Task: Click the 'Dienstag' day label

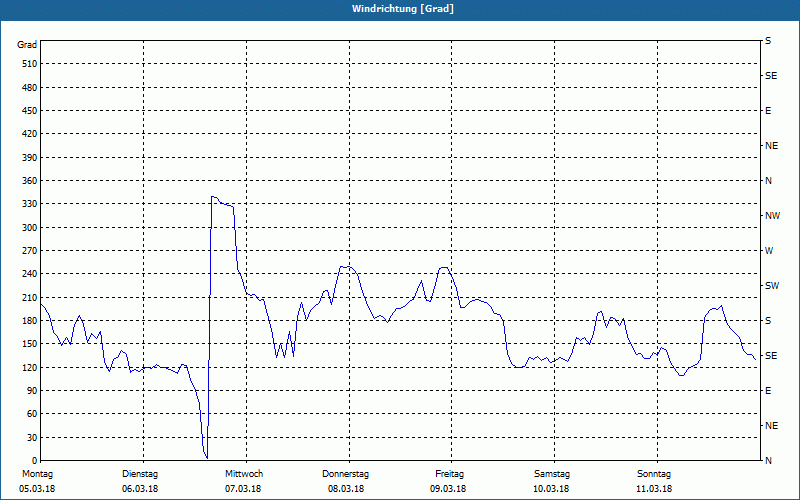Action: pos(140,474)
